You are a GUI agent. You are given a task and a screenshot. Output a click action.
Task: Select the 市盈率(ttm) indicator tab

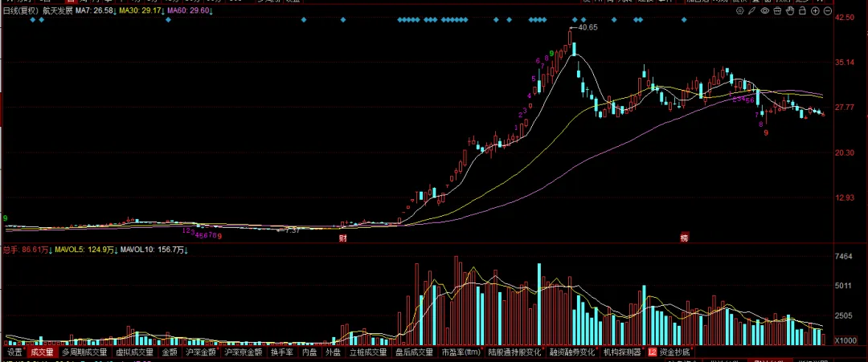(461, 352)
